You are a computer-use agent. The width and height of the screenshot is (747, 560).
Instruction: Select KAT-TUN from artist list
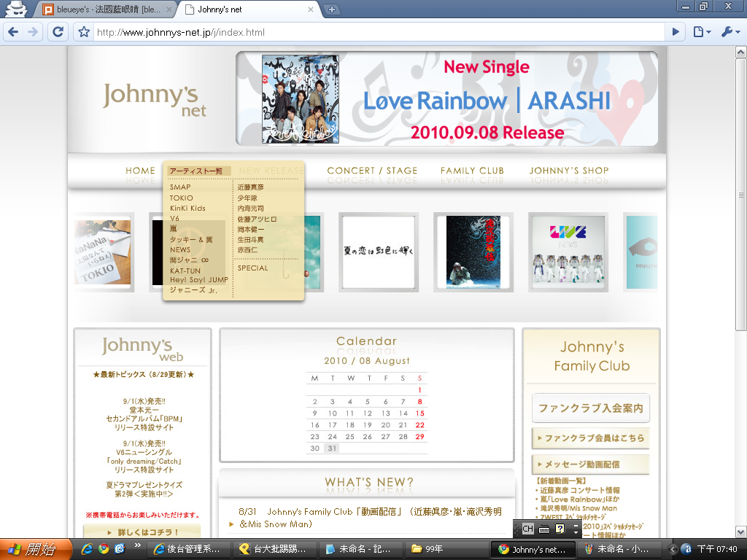[185, 271]
